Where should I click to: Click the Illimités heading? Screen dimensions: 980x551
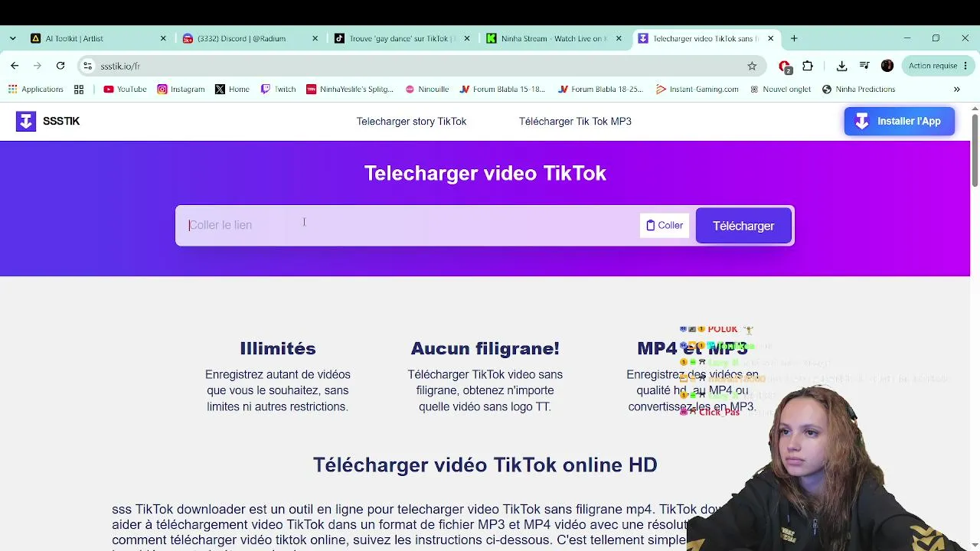[x=278, y=348]
